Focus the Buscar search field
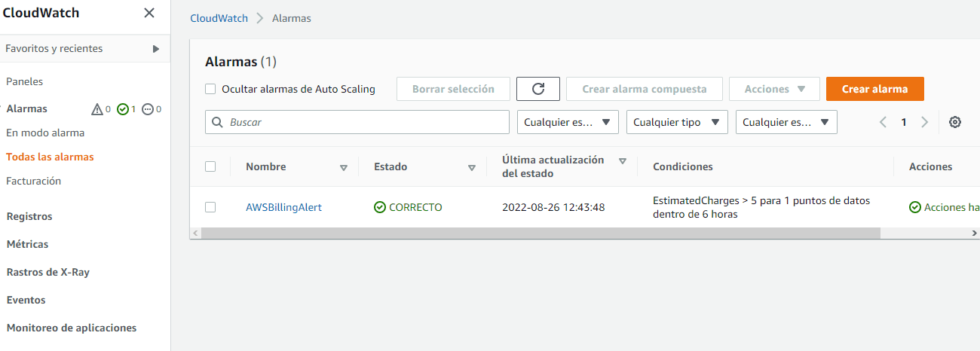The height and width of the screenshot is (351, 980). tap(357, 122)
